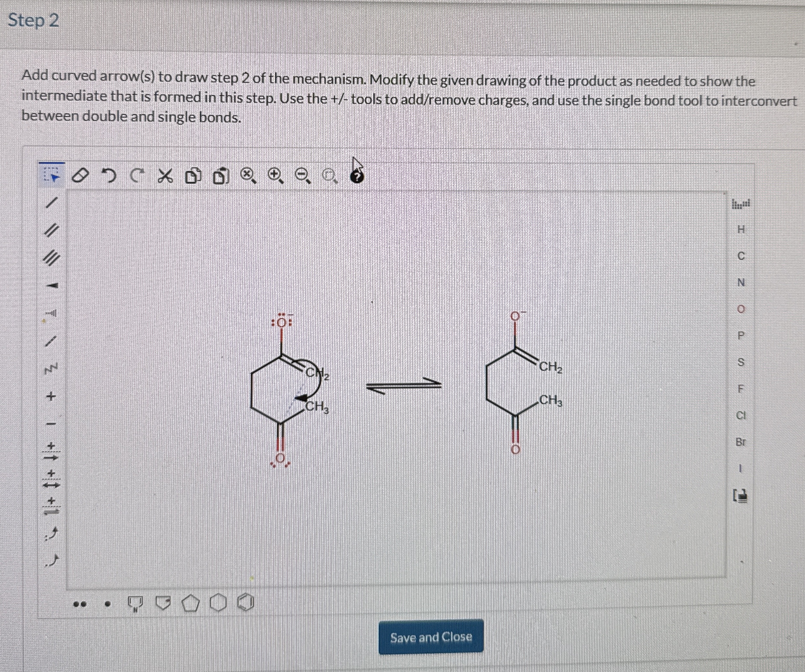Viewport: 805px width, 672px height.
Task: Insert the cyclohexane ring template
Action: [218, 603]
